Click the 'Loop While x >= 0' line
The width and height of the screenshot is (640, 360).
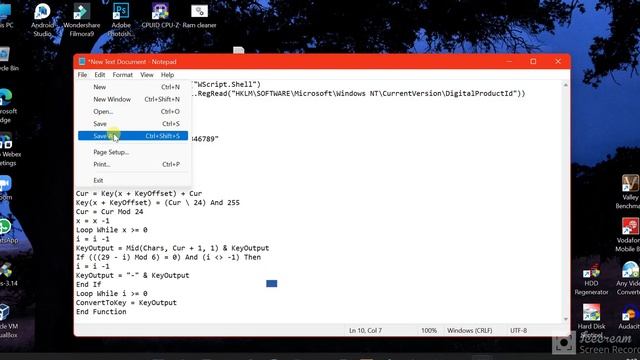point(111,230)
